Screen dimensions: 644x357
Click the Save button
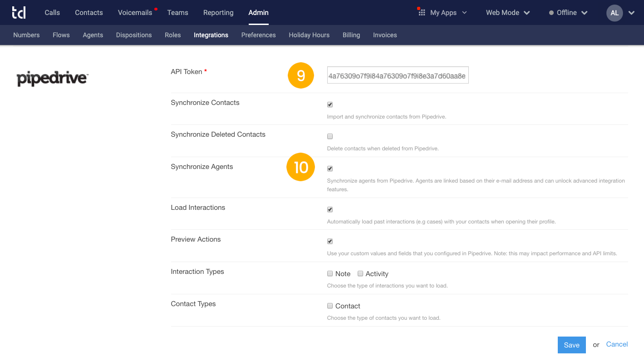click(x=571, y=345)
